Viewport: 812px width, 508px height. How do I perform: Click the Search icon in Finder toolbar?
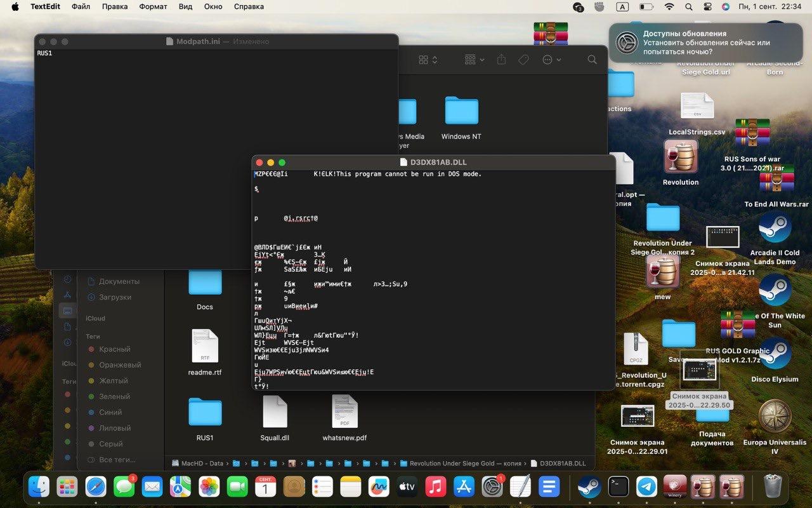click(x=592, y=59)
